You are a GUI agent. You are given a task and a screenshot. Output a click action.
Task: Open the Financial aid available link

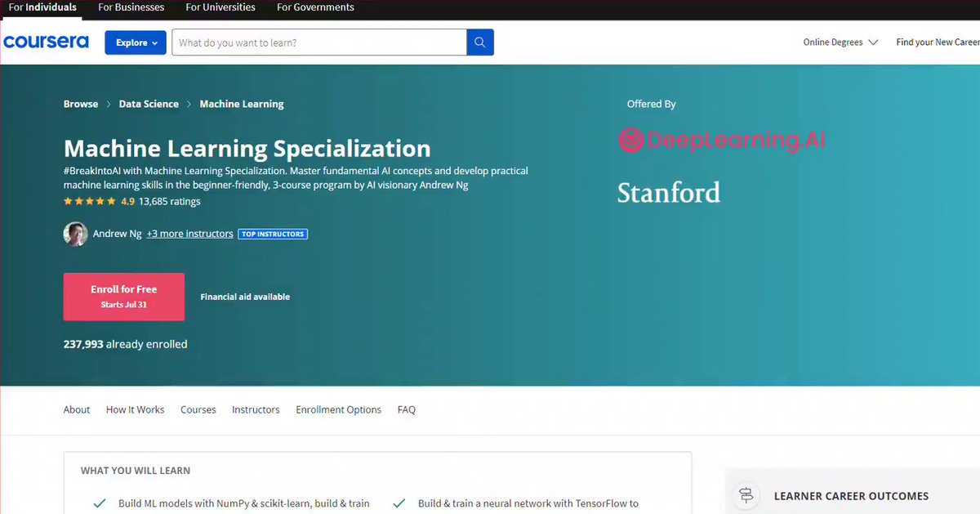pyautogui.click(x=245, y=297)
